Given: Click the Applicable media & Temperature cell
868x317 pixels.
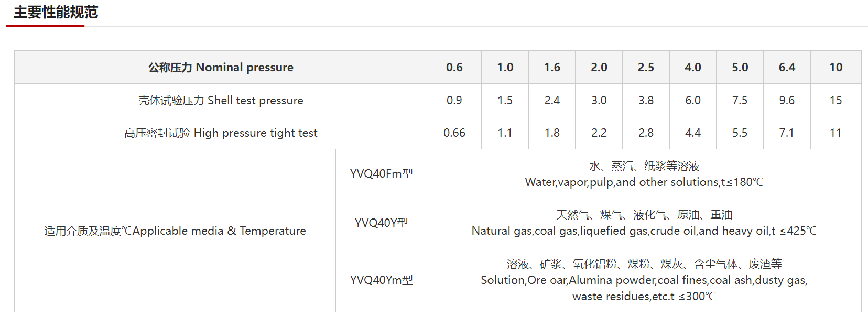Looking at the screenshot, I should point(175,231).
